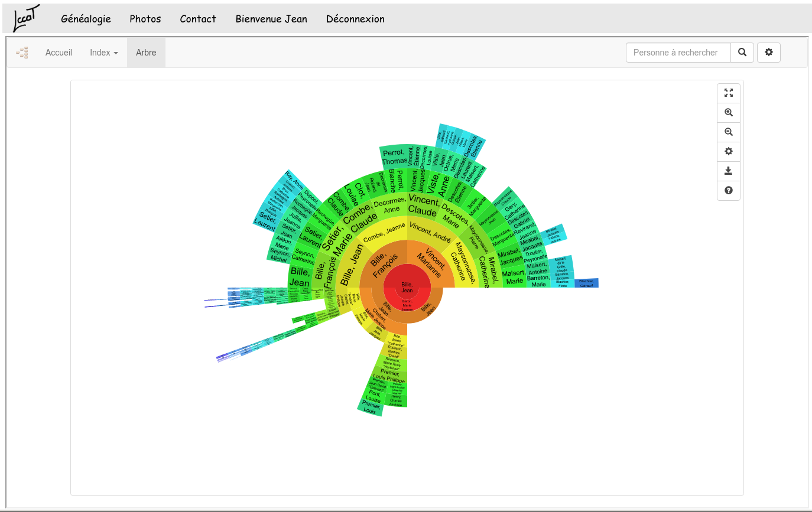This screenshot has width=812, height=512.
Task: Zoom out of the fan chart
Action: (729, 132)
